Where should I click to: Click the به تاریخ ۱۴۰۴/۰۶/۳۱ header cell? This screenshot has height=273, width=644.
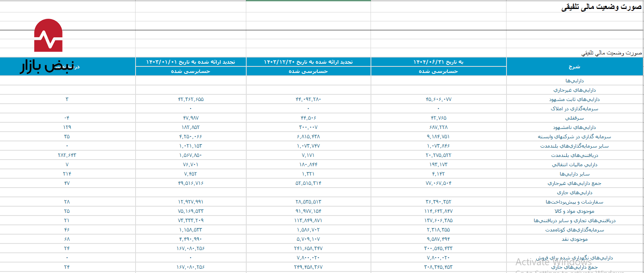[x=438, y=62]
